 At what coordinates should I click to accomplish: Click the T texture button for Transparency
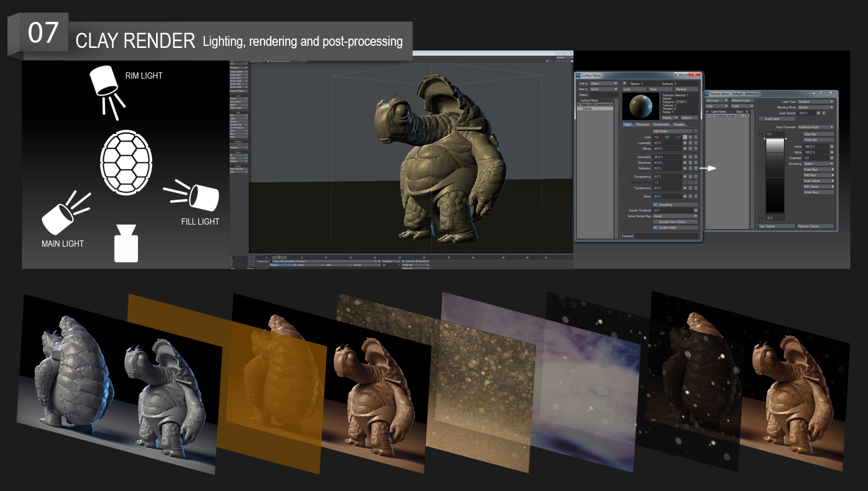coord(696,177)
